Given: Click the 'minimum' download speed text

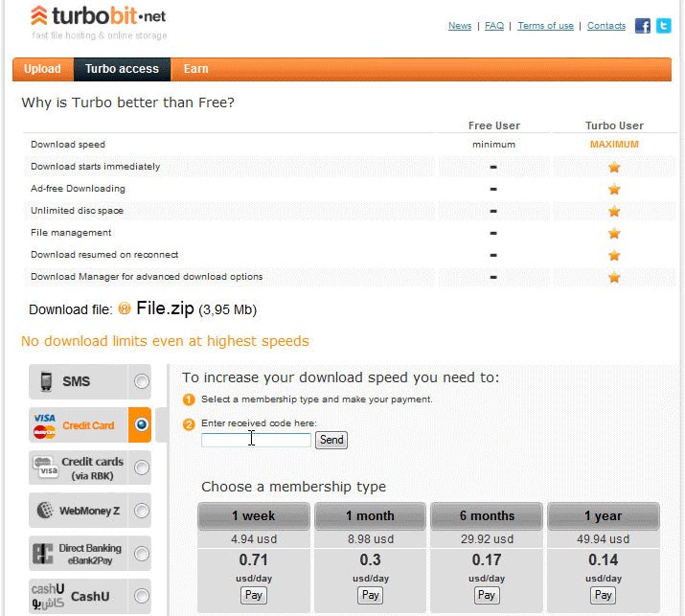Looking at the screenshot, I should [493, 144].
